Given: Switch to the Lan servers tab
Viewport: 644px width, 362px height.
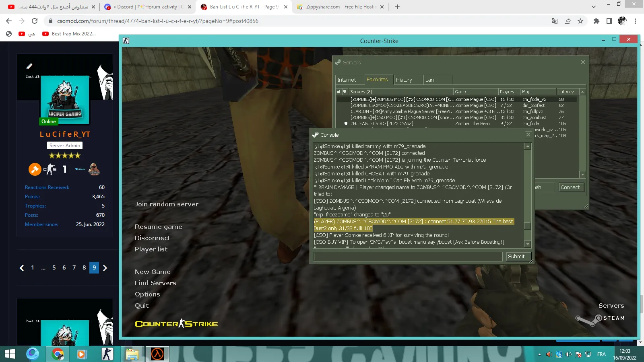Looking at the screenshot, I should click(x=438, y=80).
